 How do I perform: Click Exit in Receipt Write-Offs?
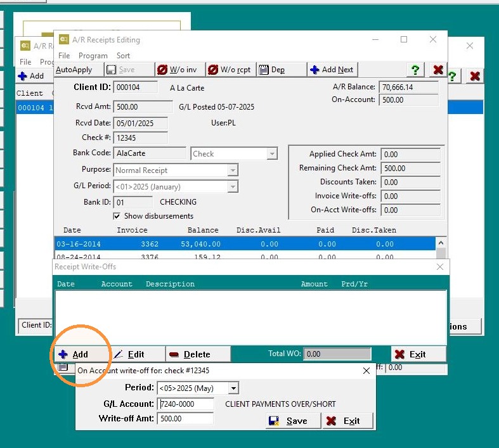pyautogui.click(x=418, y=354)
